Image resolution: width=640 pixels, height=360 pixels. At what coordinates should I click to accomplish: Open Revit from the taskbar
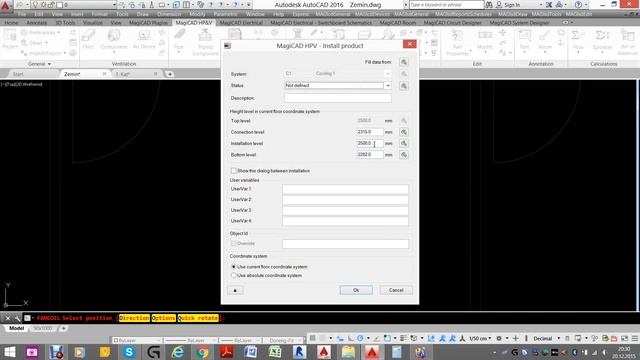(300, 352)
